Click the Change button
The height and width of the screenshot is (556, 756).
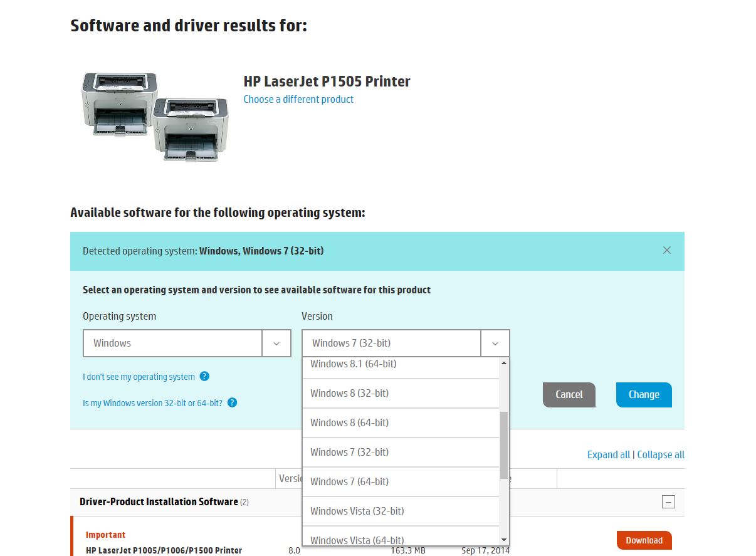pos(644,394)
